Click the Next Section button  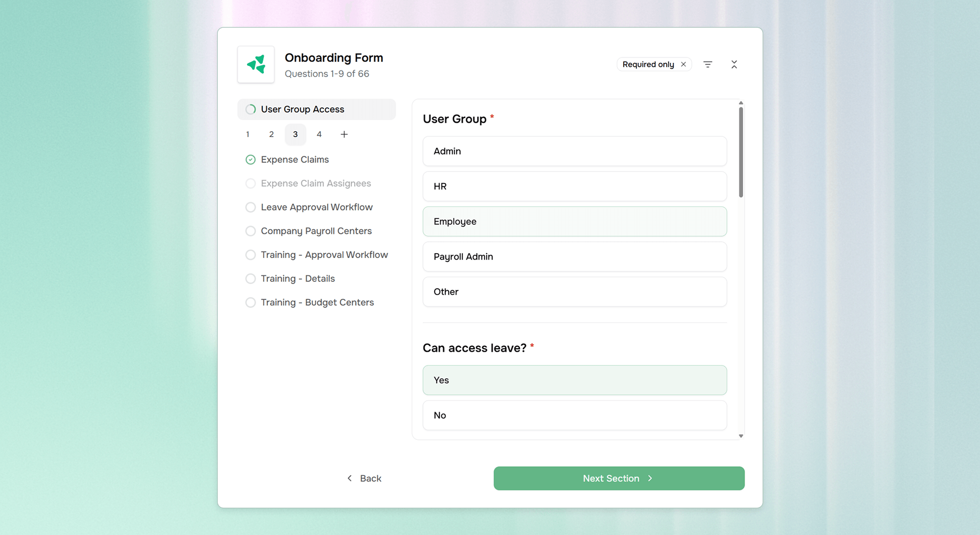(619, 478)
